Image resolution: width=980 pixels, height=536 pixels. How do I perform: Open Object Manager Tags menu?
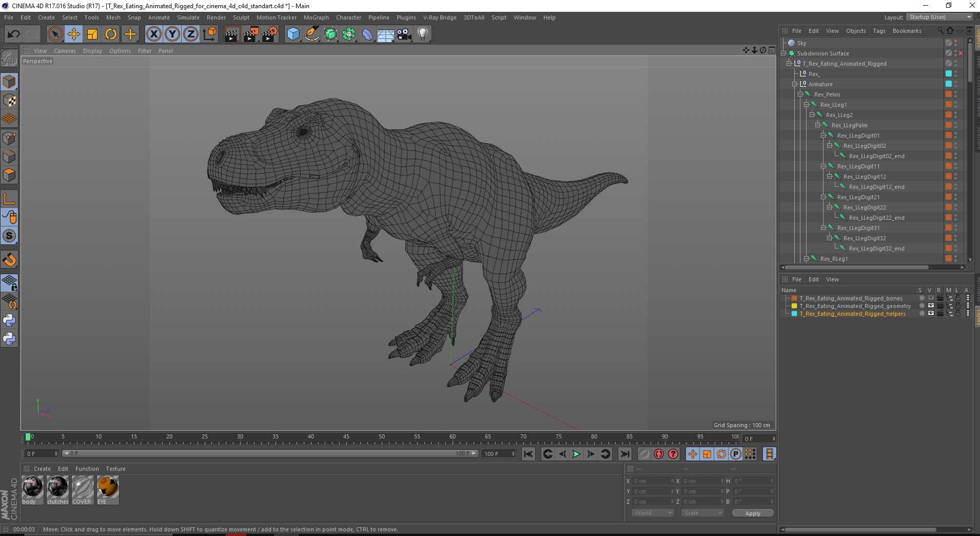tap(879, 31)
